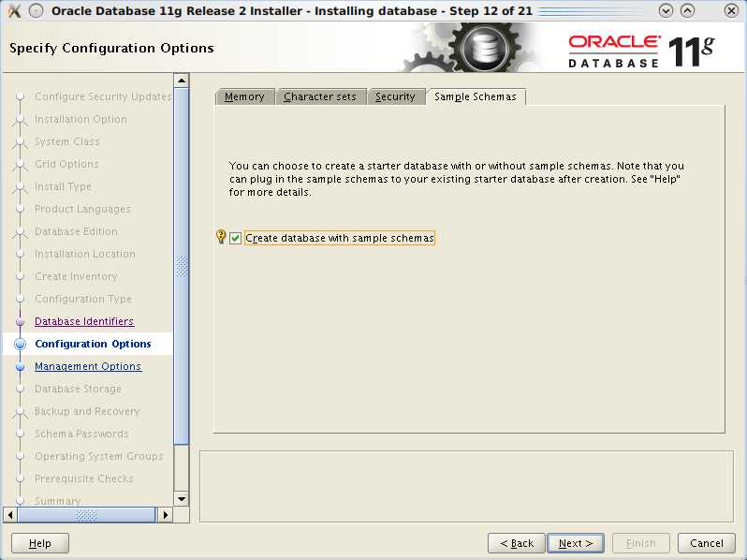
Task: Switch to the Memory tab
Action: click(x=244, y=96)
